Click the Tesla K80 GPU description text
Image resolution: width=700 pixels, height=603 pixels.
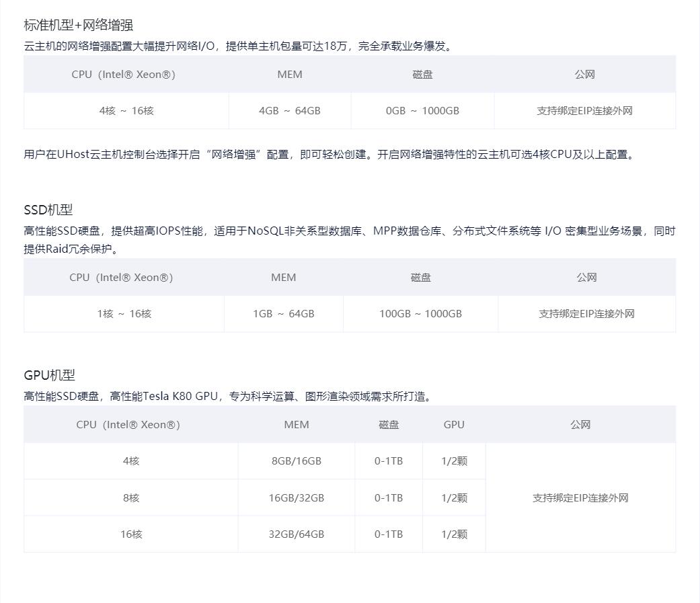point(229,397)
